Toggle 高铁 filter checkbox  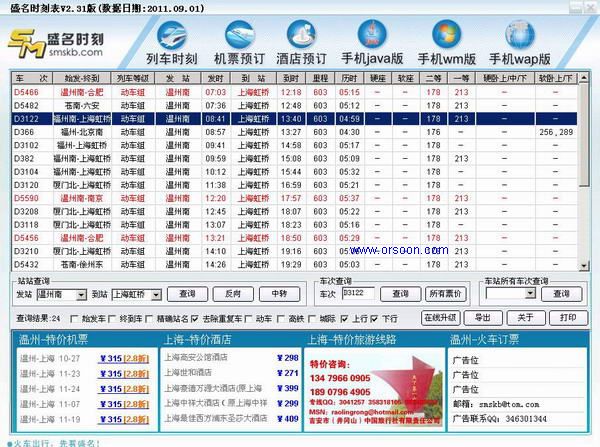pos(280,319)
